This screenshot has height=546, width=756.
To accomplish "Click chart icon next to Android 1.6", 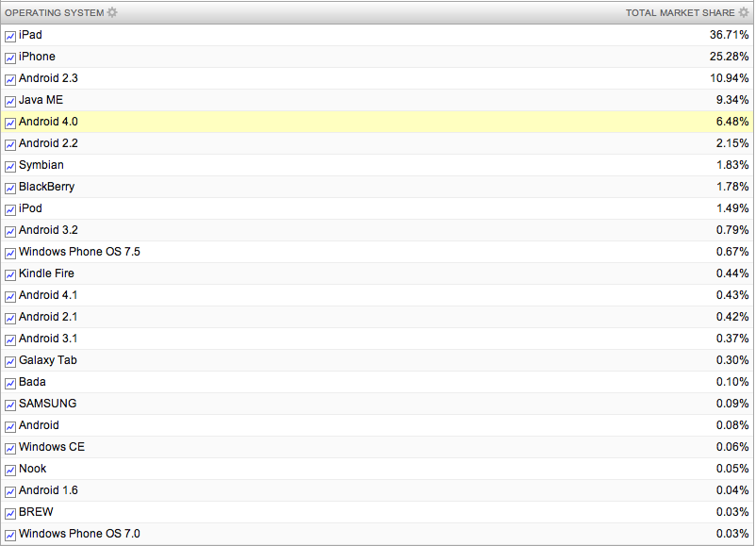I will [10, 492].
